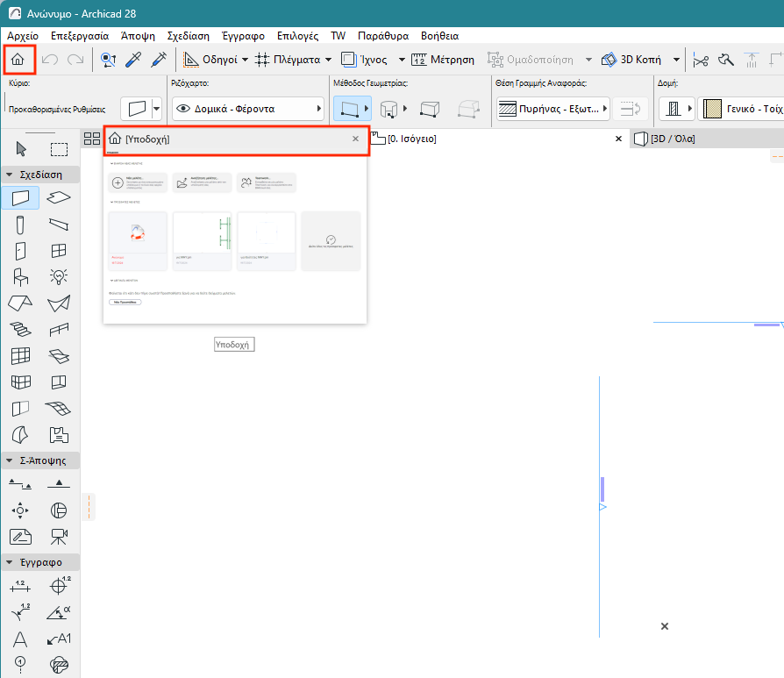The image size is (784, 678).
Task: Choose the Object (chair) tool
Action: click(x=20, y=276)
